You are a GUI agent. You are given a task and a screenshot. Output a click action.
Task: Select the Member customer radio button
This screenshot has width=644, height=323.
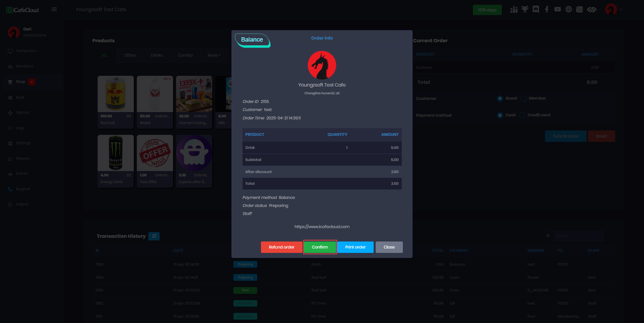[524, 99]
